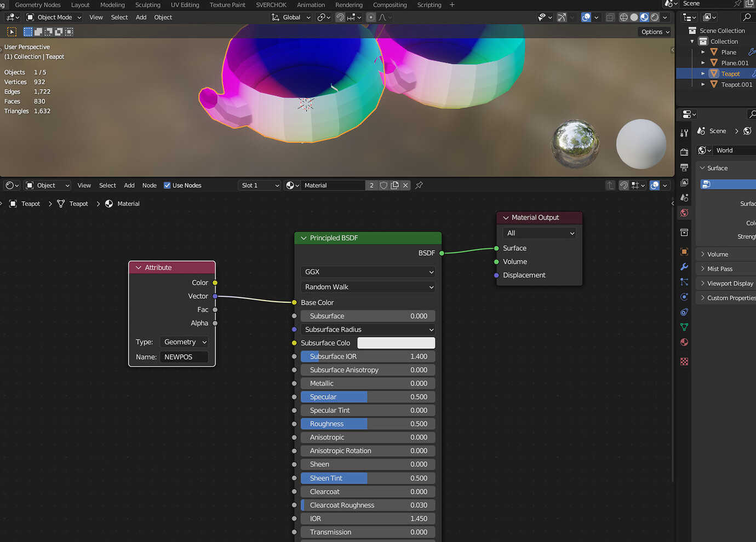Click the Options button in viewport header
Image resolution: width=756 pixels, height=542 pixels.
point(655,32)
